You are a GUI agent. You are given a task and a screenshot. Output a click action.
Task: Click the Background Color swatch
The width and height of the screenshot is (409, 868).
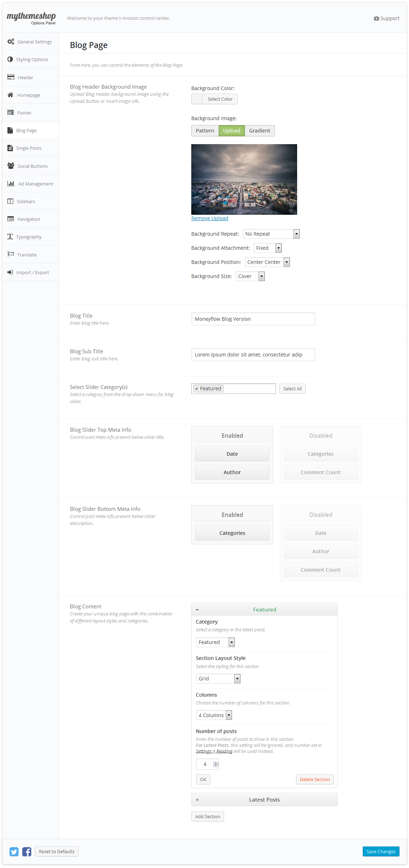(x=197, y=99)
